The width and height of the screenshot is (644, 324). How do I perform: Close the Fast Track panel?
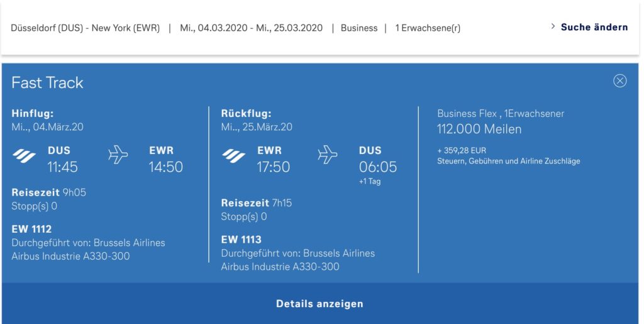click(620, 81)
